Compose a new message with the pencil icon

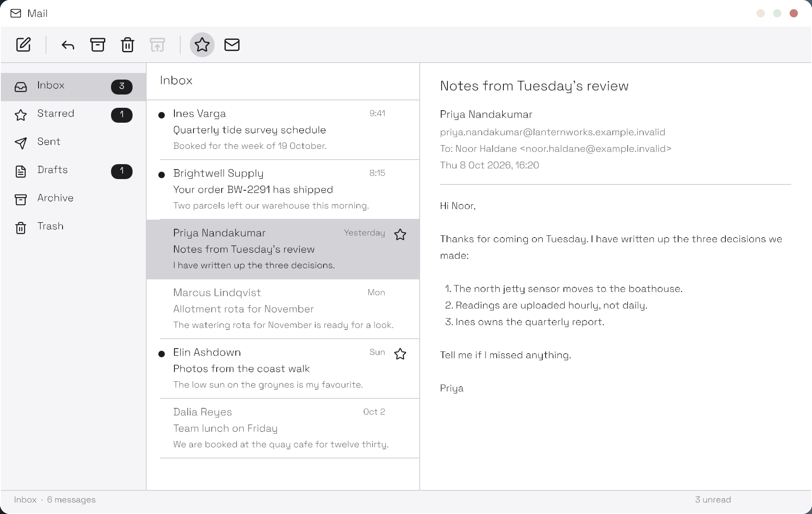click(23, 45)
